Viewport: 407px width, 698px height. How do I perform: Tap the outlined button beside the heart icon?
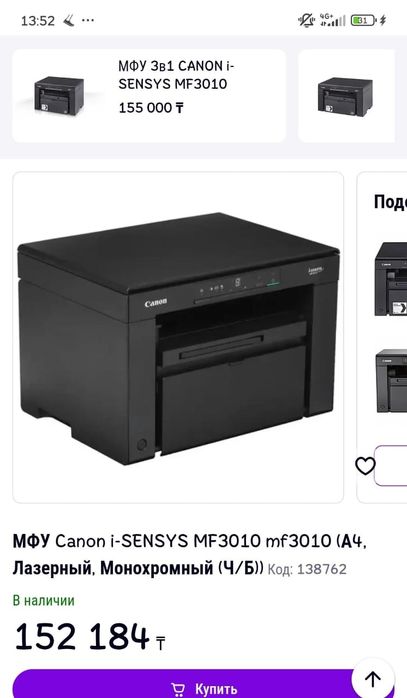pyautogui.click(x=391, y=466)
